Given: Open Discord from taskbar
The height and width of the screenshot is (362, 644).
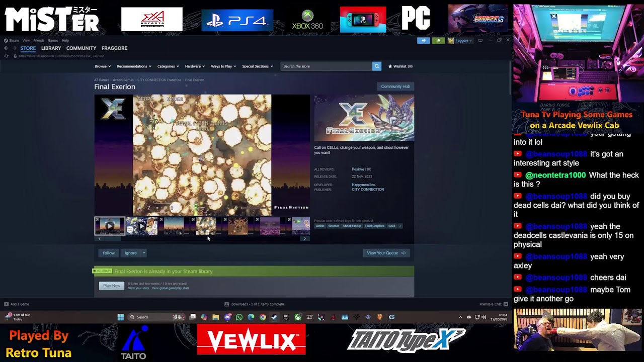Looking at the screenshot, I should pyautogui.click(x=227, y=317).
